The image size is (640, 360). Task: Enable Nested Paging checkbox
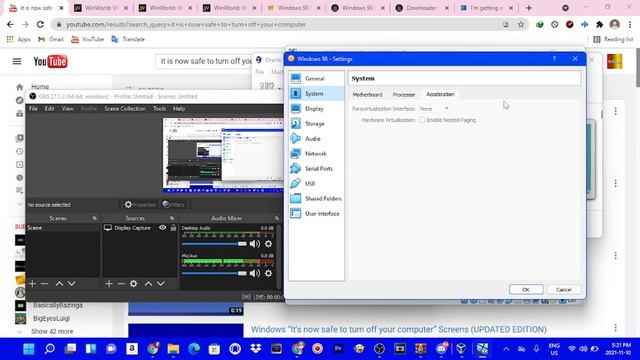422,120
